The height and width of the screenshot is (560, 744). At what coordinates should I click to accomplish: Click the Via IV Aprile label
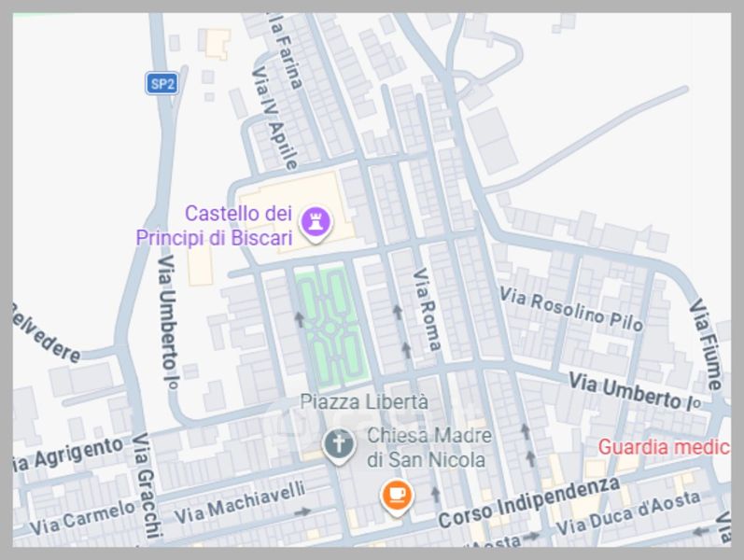pyautogui.click(x=275, y=119)
